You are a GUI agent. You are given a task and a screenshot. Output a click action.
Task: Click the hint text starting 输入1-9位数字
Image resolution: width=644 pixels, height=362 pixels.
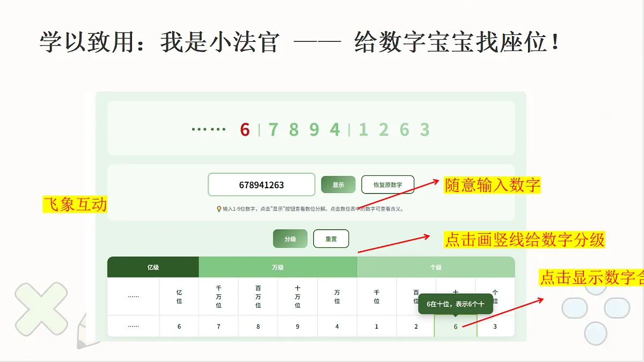tap(313, 209)
